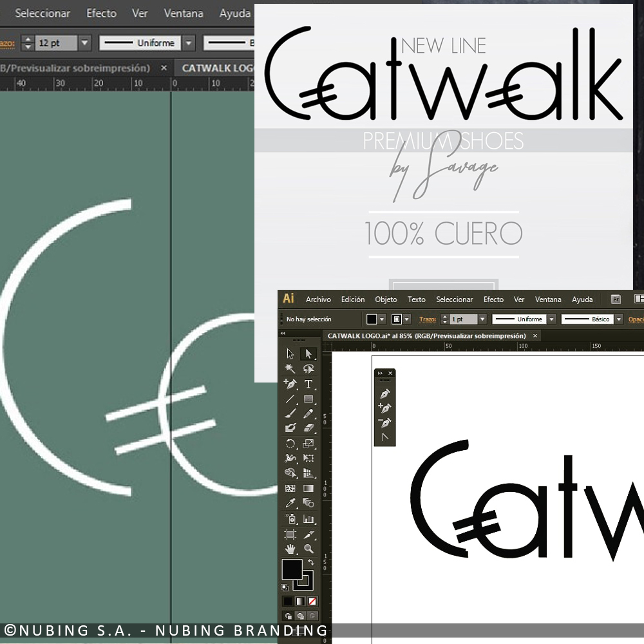Select the Direct Selection tool

(308, 354)
